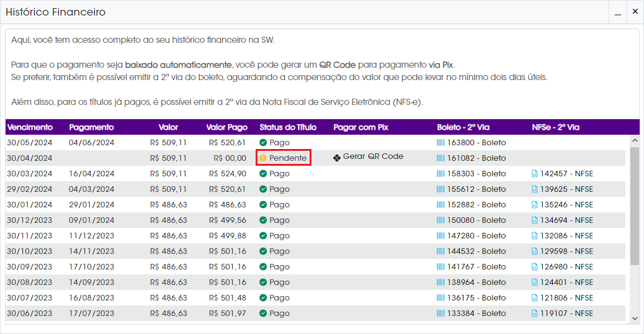Screen dimensions: 644x334
Task: Click the document icon for NFSE 142457
Action: tap(534, 174)
